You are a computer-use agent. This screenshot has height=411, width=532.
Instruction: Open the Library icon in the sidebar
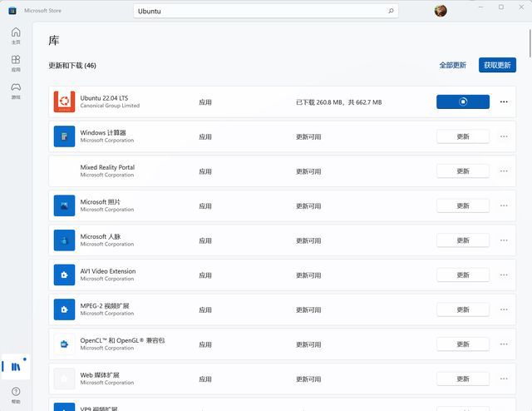click(16, 366)
